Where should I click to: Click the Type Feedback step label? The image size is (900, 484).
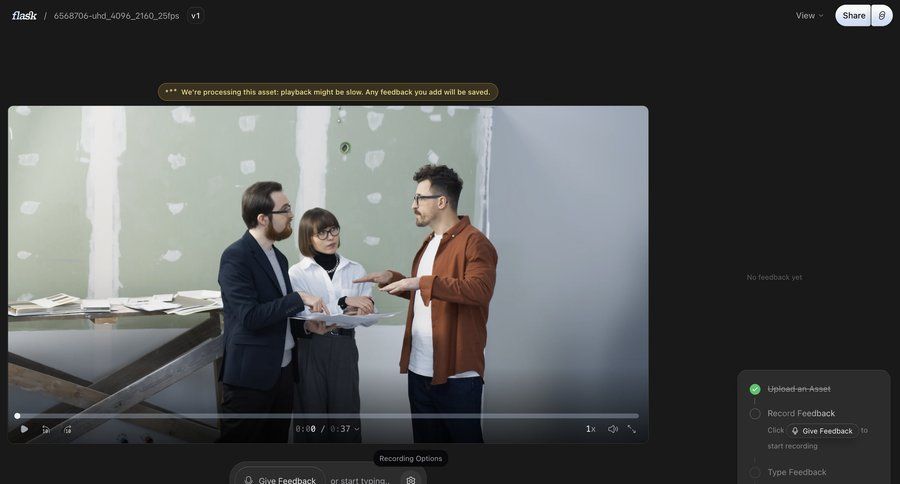point(797,472)
